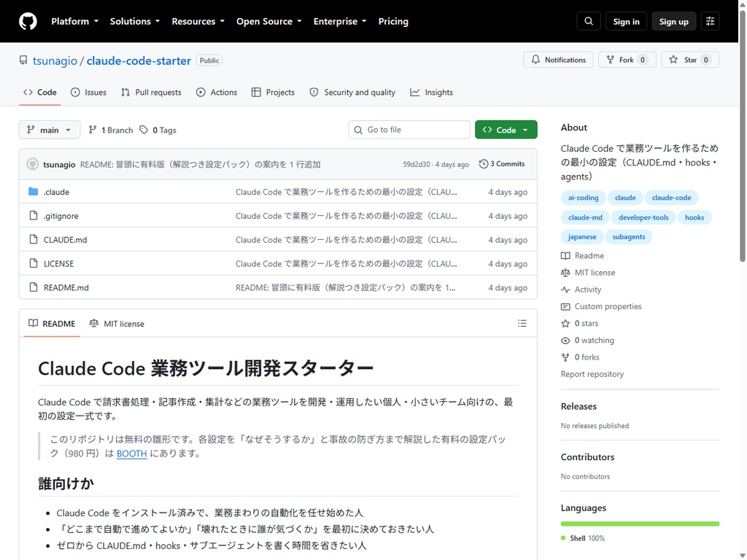Click the Notifications bell button
747x560 pixels.
pos(558,60)
